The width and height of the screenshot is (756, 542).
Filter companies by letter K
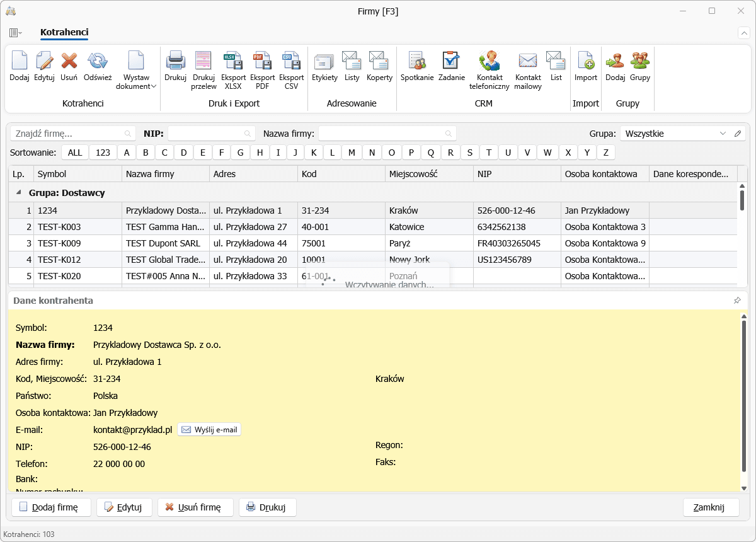[x=314, y=153]
